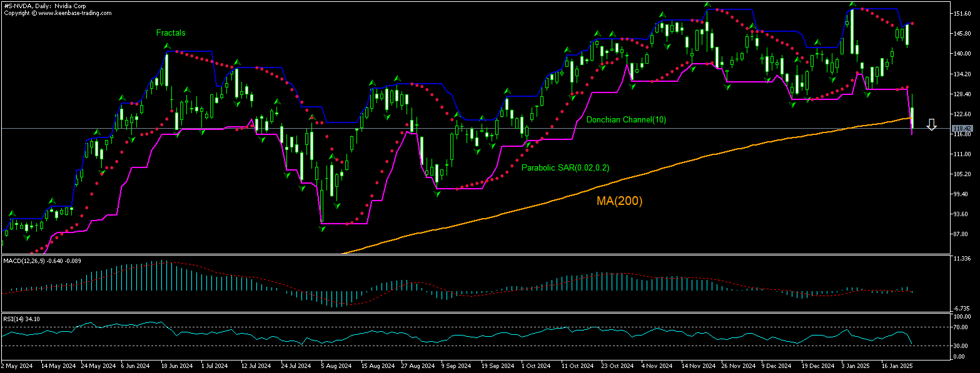
Task: Click the 11.336 MACD scale value
Action: pos(960,258)
